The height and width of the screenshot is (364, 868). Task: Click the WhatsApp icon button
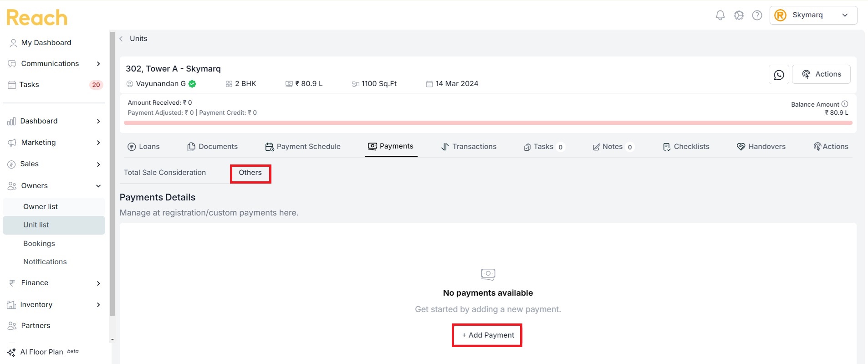click(x=779, y=75)
